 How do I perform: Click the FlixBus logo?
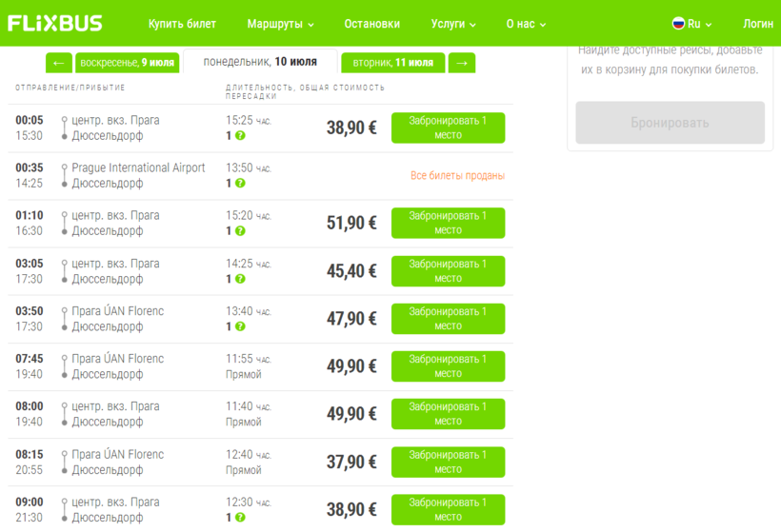(55, 24)
